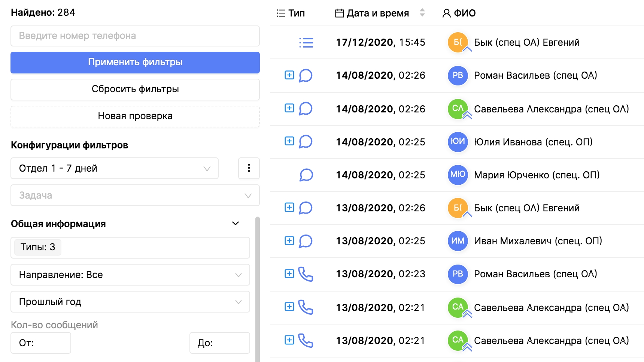This screenshot has width=644, height=362.
Task: Click the Сбросить фильтры button
Action: tap(135, 89)
